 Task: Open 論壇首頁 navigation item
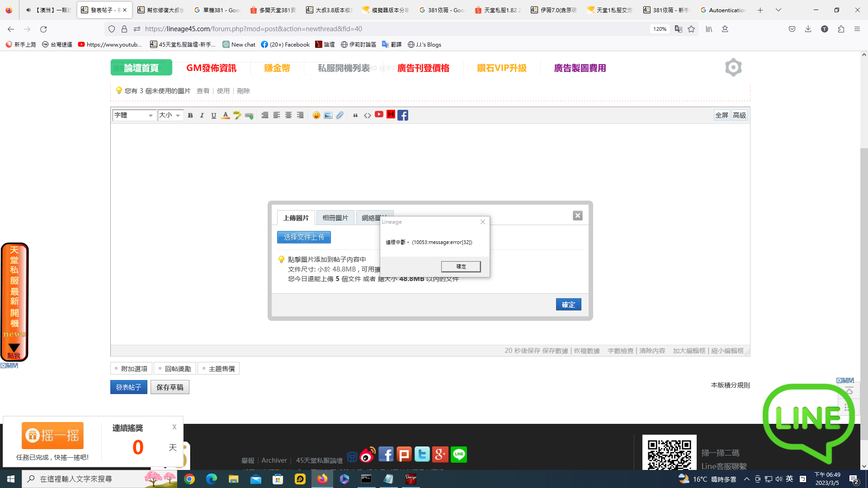142,68
